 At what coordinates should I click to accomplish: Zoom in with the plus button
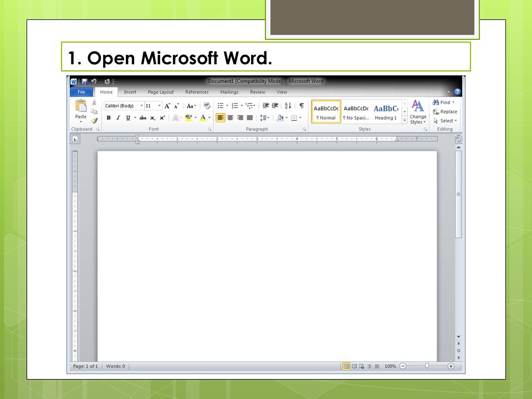[451, 366]
